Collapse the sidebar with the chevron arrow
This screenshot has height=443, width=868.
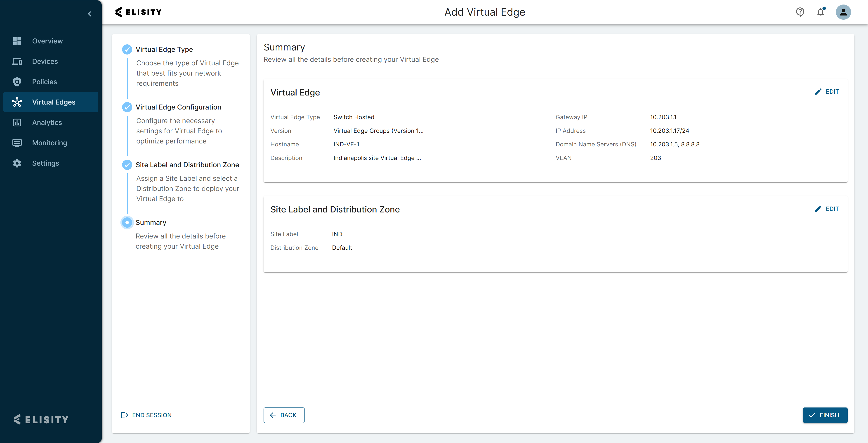(90, 14)
